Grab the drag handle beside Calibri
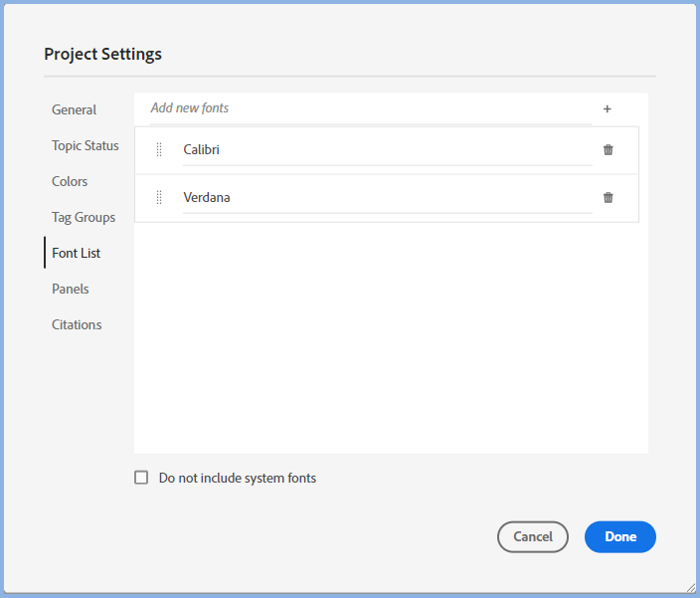Viewport: 700px width, 598px height. [159, 150]
